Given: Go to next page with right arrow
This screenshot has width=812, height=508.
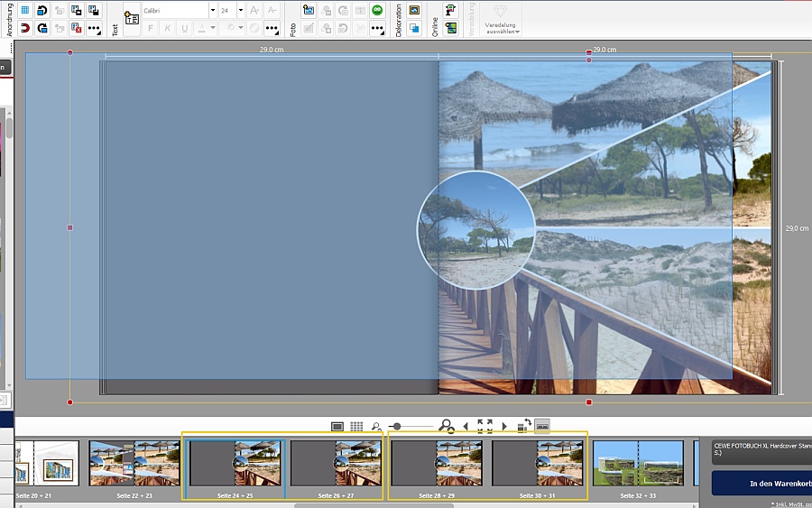Looking at the screenshot, I should tap(504, 426).
